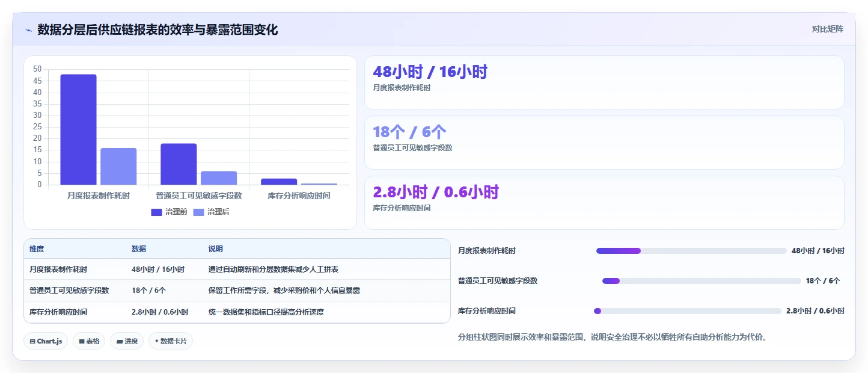Click the 库存分析响应时间 progress bar
Screen dimensions: 868x373
(688, 311)
